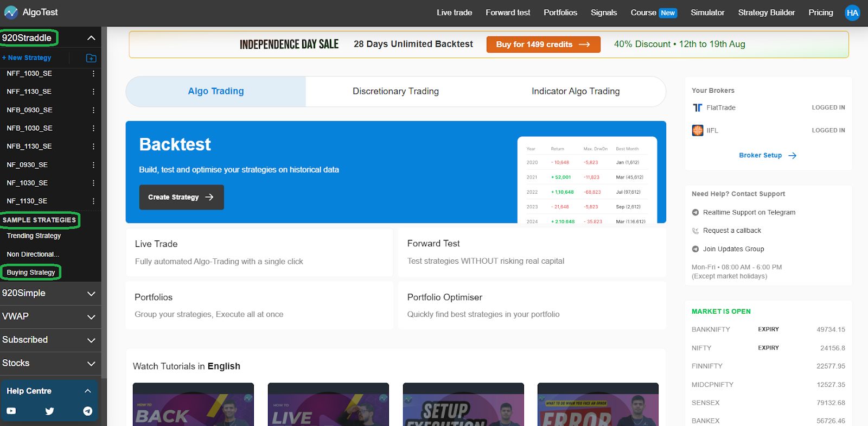Play the SETUP tutorial video thumbnail
Viewport: 868px width, 426px height.
coord(463,405)
